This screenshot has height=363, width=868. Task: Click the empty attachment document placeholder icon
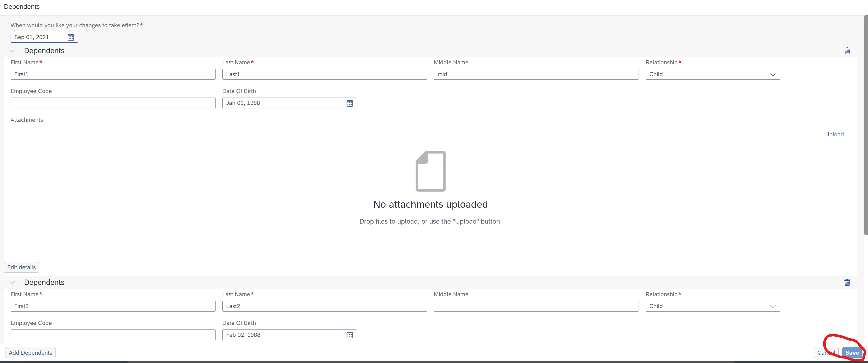430,171
